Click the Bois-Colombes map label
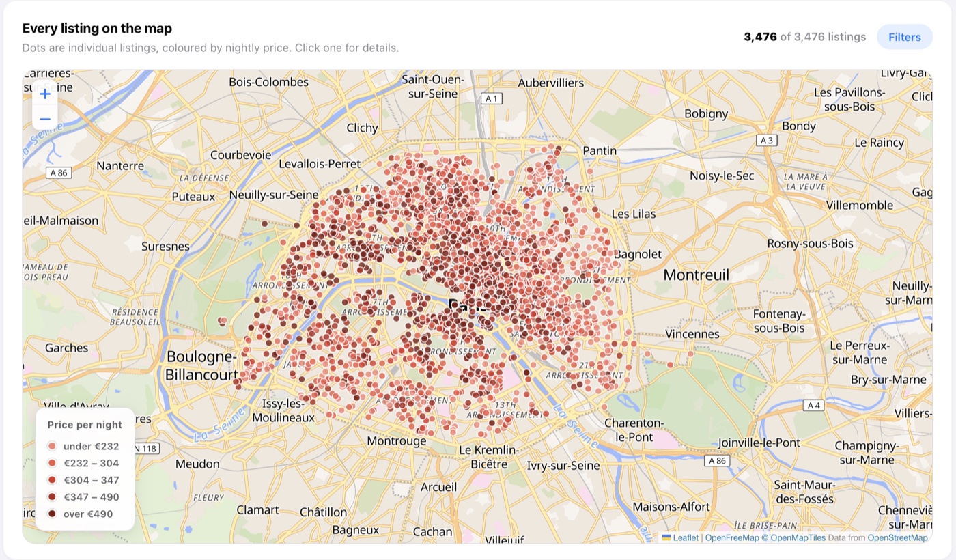 (x=268, y=82)
